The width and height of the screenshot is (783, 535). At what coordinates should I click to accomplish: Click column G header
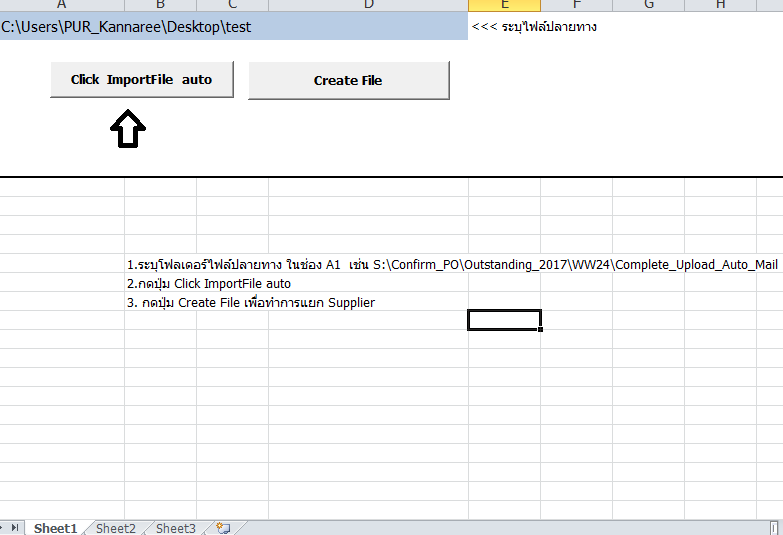[648, 5]
